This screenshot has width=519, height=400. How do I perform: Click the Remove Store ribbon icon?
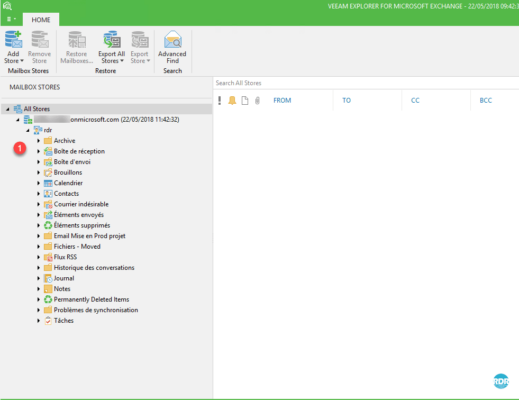pyautogui.click(x=40, y=40)
